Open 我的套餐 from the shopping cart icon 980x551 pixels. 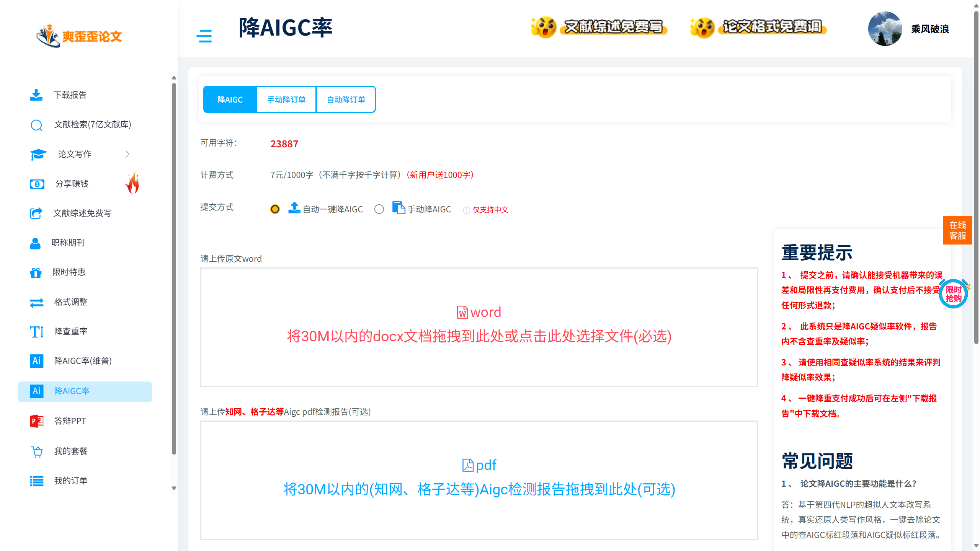point(37,452)
